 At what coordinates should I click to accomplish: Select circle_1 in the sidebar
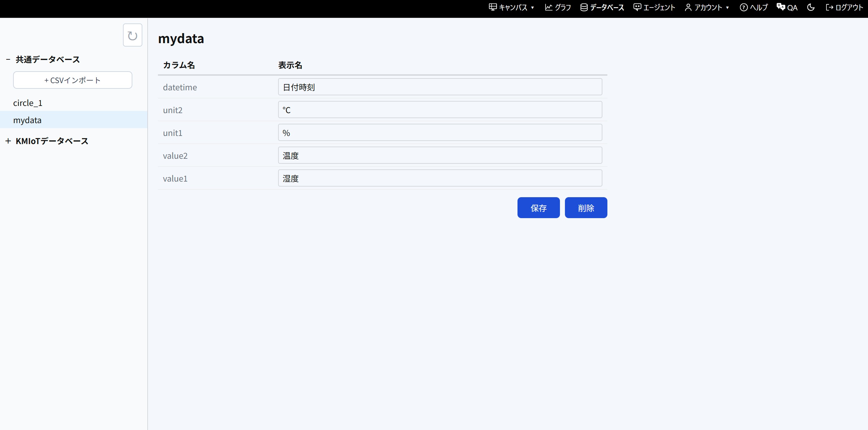coord(28,102)
